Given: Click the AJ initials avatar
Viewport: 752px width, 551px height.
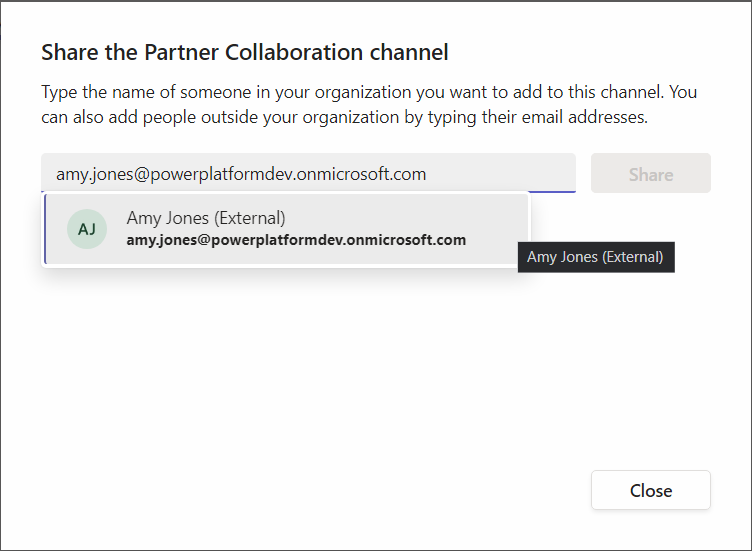Looking at the screenshot, I should 87,229.
